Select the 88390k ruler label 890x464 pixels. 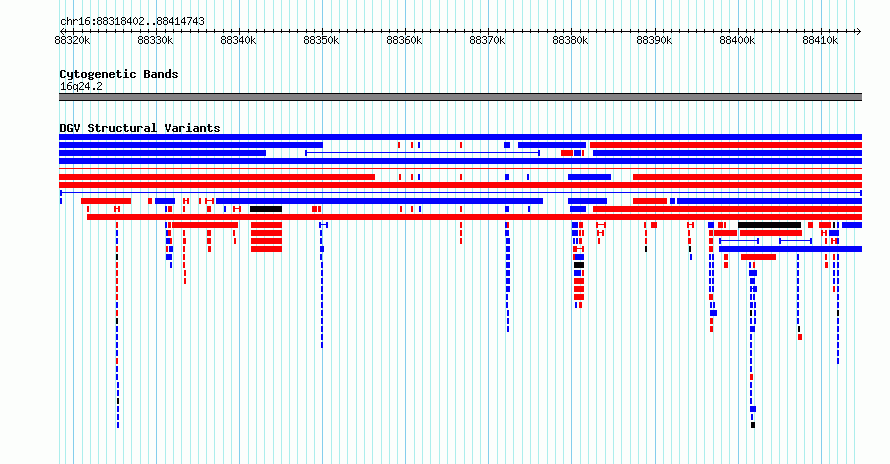(x=654, y=40)
